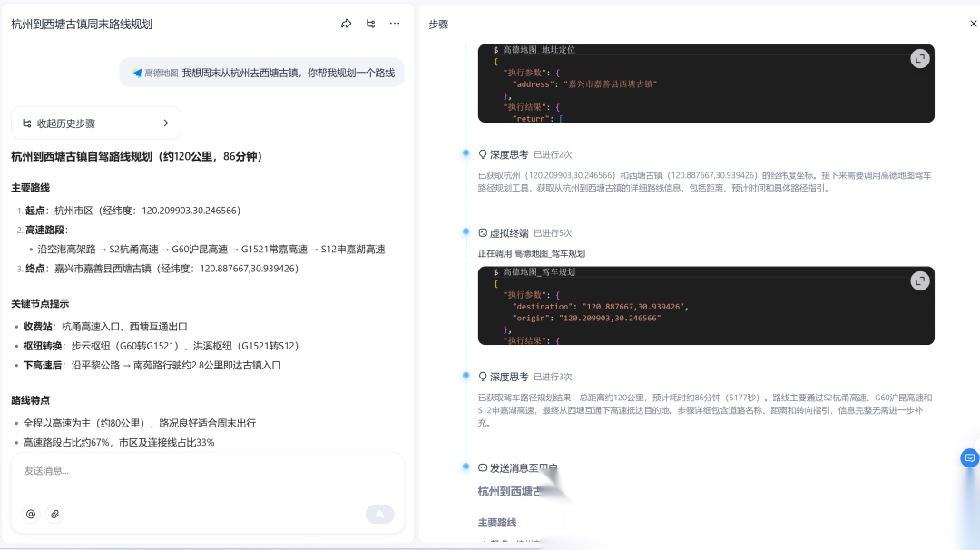Click the user message 我想周末从杭州去西塘古镇
This screenshot has height=550, width=980.
289,74
